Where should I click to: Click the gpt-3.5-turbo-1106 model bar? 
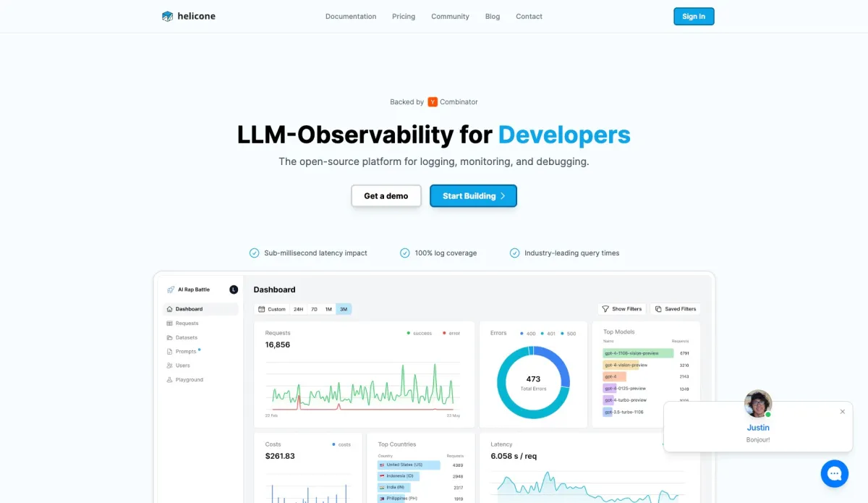click(x=608, y=412)
